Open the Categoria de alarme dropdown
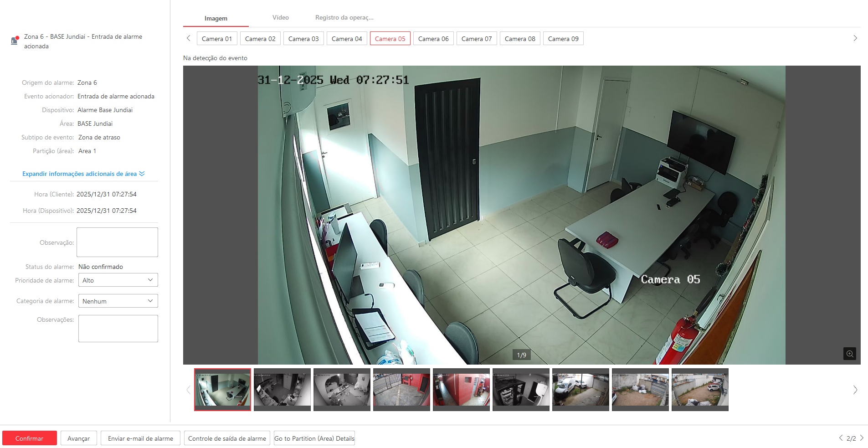 click(118, 301)
